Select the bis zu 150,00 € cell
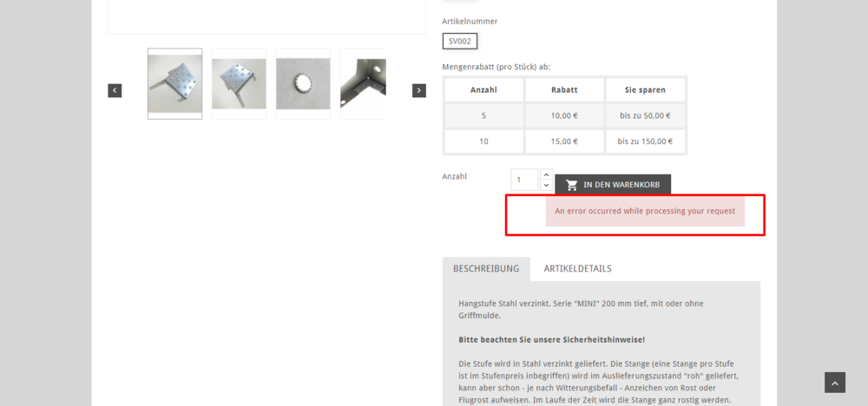Screen dimensions: 868x406 point(646,141)
